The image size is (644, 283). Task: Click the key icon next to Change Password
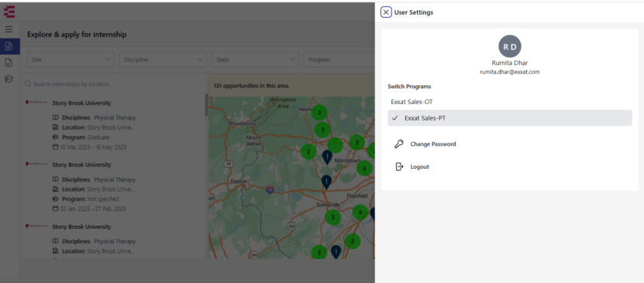tap(399, 143)
